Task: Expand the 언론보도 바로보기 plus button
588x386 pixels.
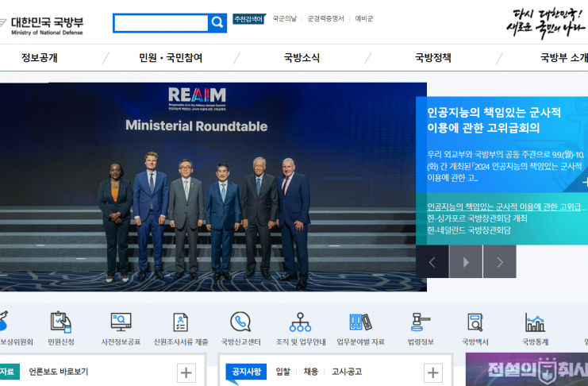Action: coord(186,372)
